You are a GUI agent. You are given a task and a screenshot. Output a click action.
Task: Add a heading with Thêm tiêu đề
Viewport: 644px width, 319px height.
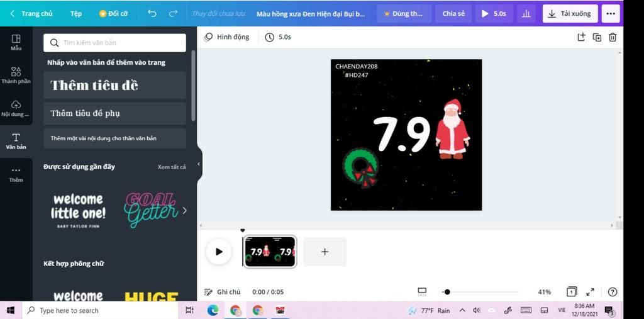pyautogui.click(x=114, y=85)
